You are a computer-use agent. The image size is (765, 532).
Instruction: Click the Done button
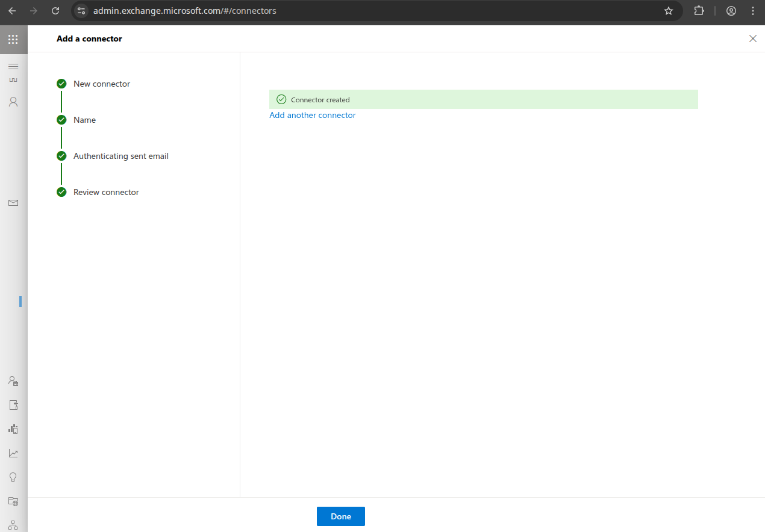(341, 516)
